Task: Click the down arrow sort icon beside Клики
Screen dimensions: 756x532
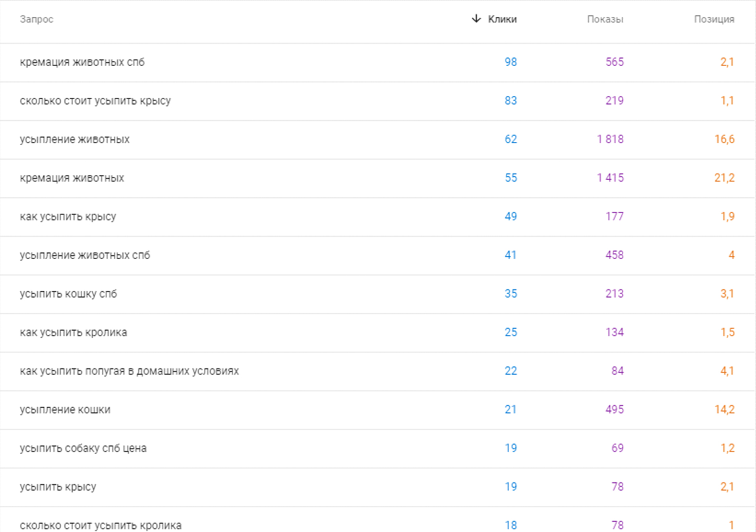Action: tap(476, 19)
